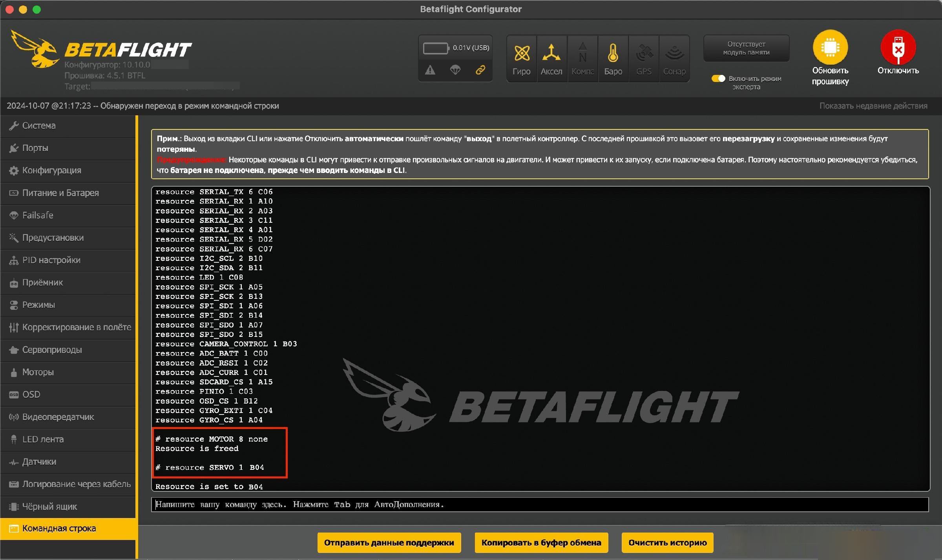Click the arming warning triangle icon
Viewport: 942px width, 560px height.
click(x=430, y=70)
